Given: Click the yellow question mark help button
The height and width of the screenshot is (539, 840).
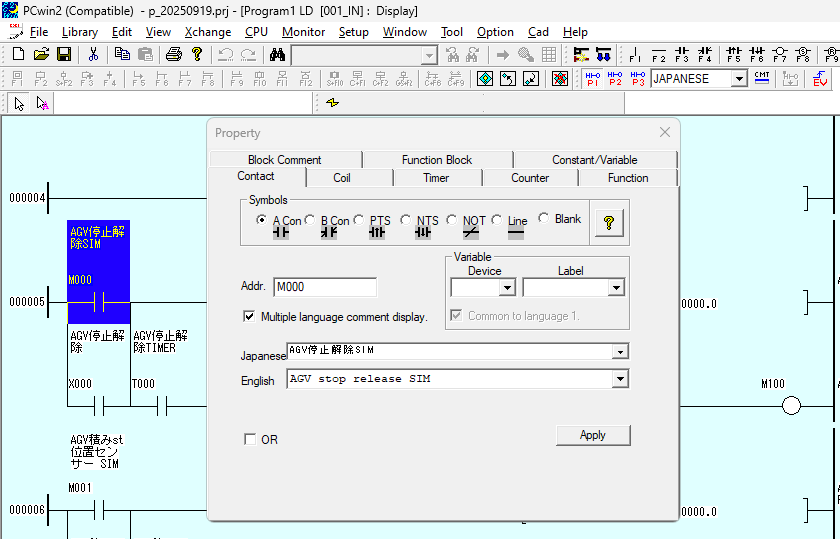Looking at the screenshot, I should tap(608, 225).
